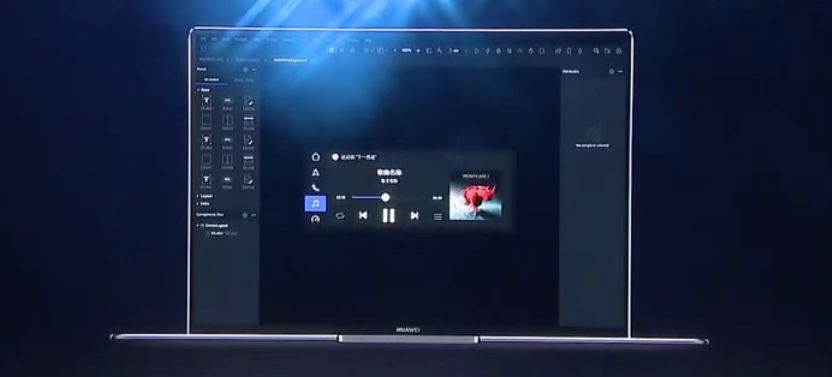This screenshot has height=377, width=832.
Task: Click the playlist lines icon beside next track
Action: (x=438, y=217)
